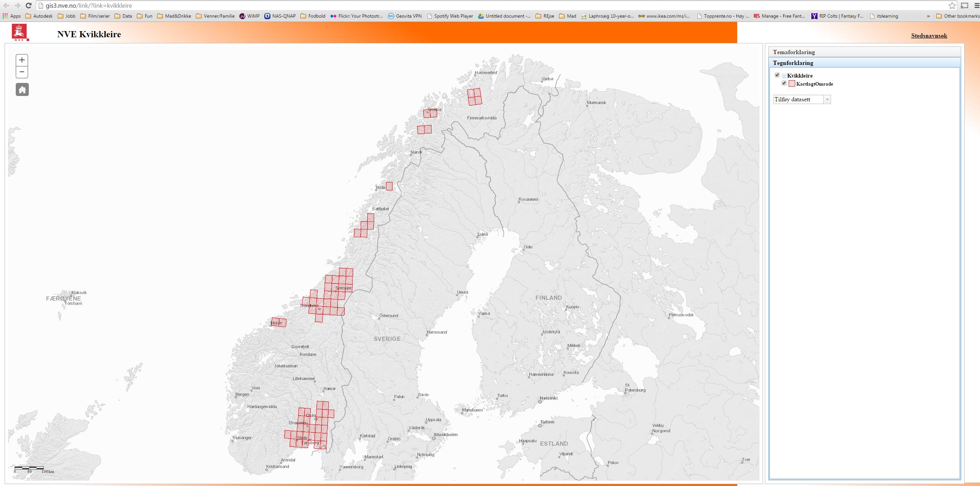This screenshot has height=486, width=980.
Task: Open the www.ikea.com bookmark
Action: click(x=664, y=16)
